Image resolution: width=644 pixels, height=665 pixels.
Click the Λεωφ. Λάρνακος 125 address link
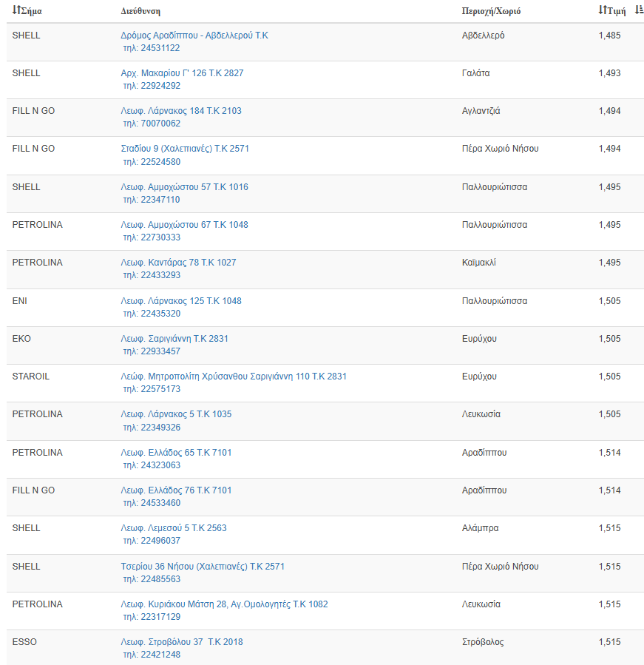point(181,301)
